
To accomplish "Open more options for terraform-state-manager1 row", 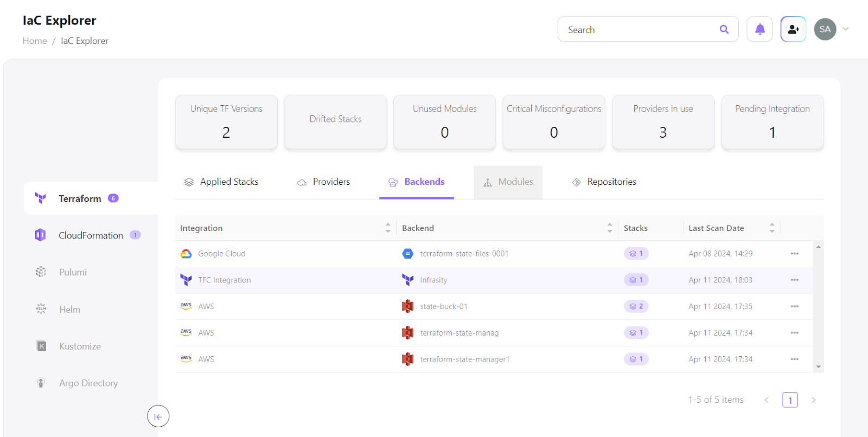I will [794, 359].
